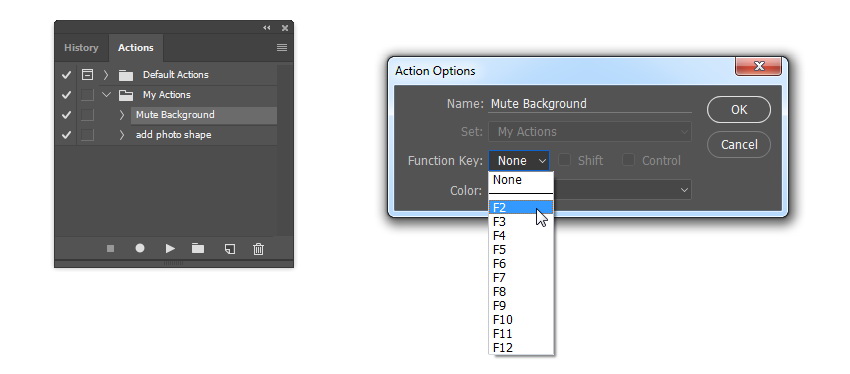The height and width of the screenshot is (374, 850).
Task: Enable the Shift modifier checkbox
Action: point(565,160)
